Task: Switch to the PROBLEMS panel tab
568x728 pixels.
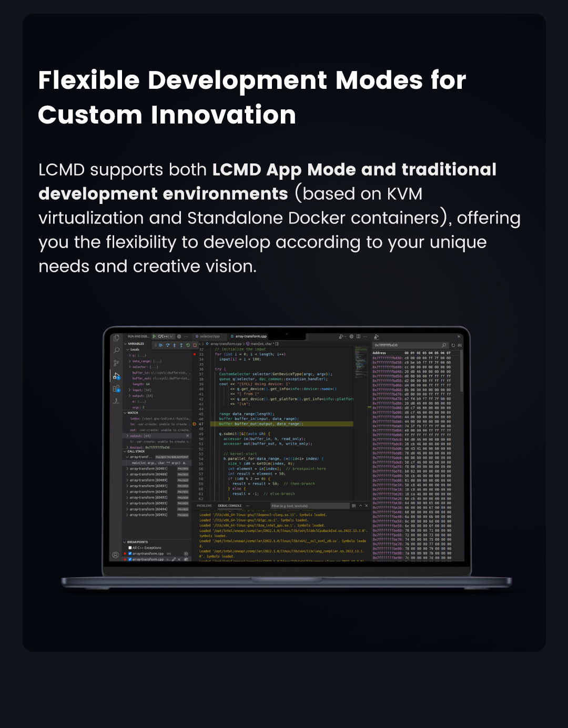Action: (204, 506)
